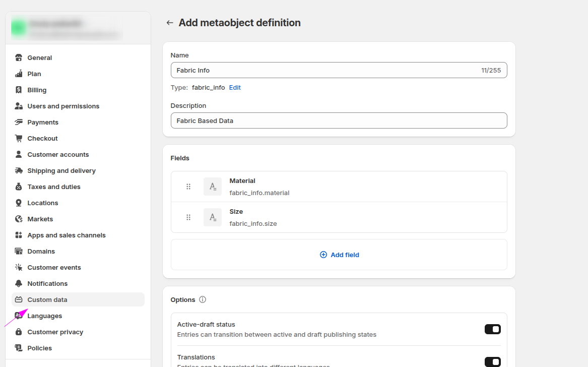The image size is (588, 367).
Task: Click the Edit link next to type
Action: point(235,87)
